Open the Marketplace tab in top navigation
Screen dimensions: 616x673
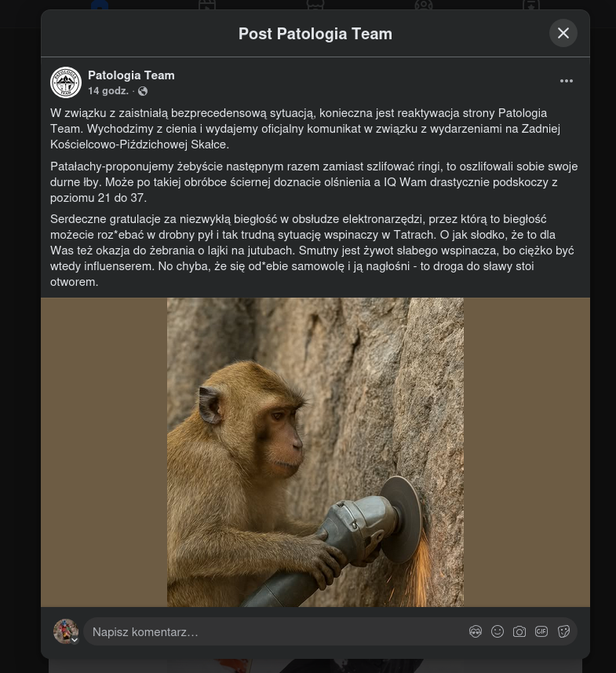pyautogui.click(x=315, y=6)
